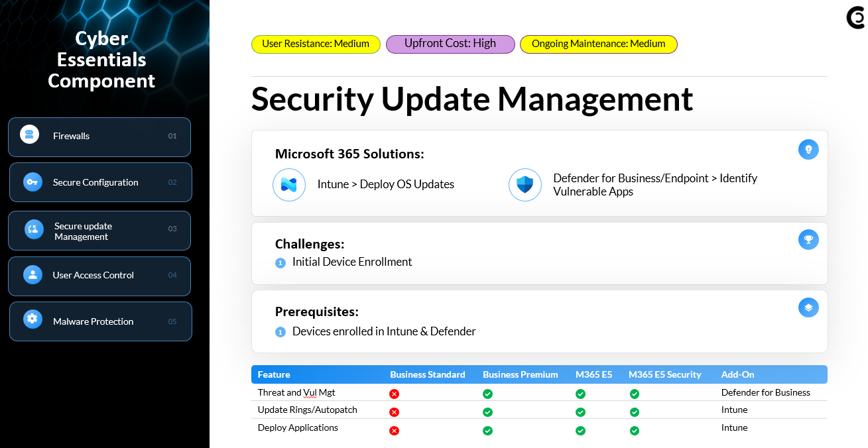Open the Firewalls menu item
Viewport: 868px width, 448px height.
coord(99,137)
